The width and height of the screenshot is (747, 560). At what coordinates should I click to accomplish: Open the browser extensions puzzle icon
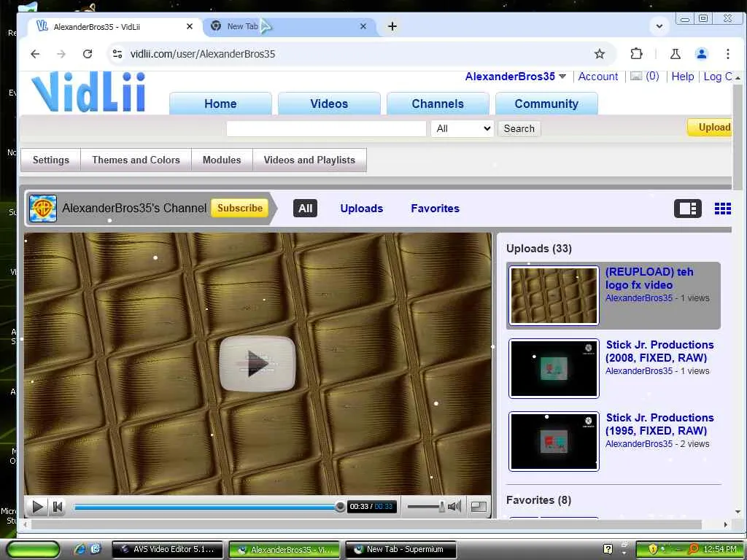tap(636, 54)
